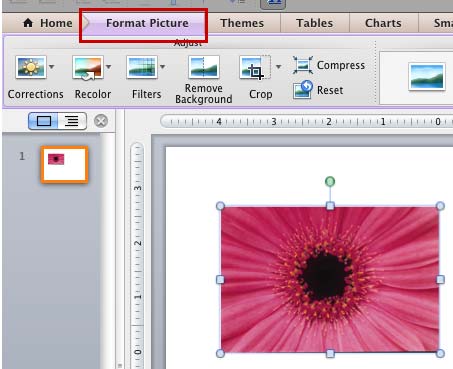This screenshot has width=453, height=369.
Task: Click the Compress pictures icon
Action: 303,65
